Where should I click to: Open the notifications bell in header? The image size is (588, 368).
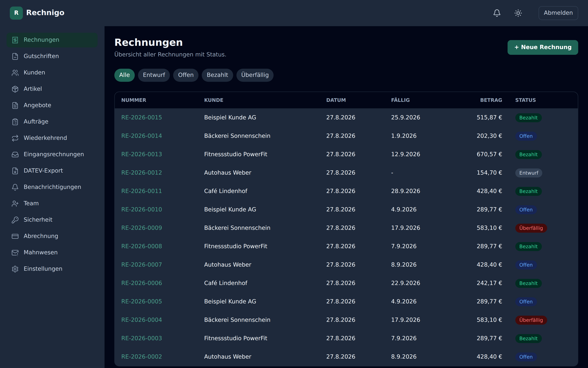tap(497, 13)
